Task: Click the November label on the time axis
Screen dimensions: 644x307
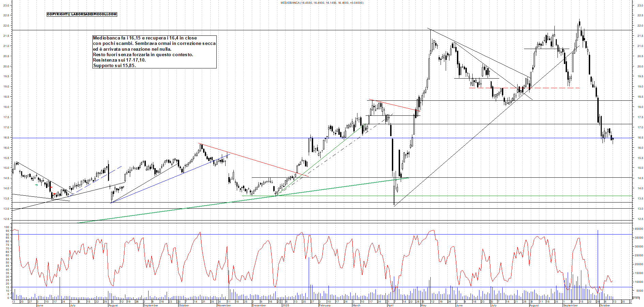Action: pyautogui.click(x=224, y=305)
